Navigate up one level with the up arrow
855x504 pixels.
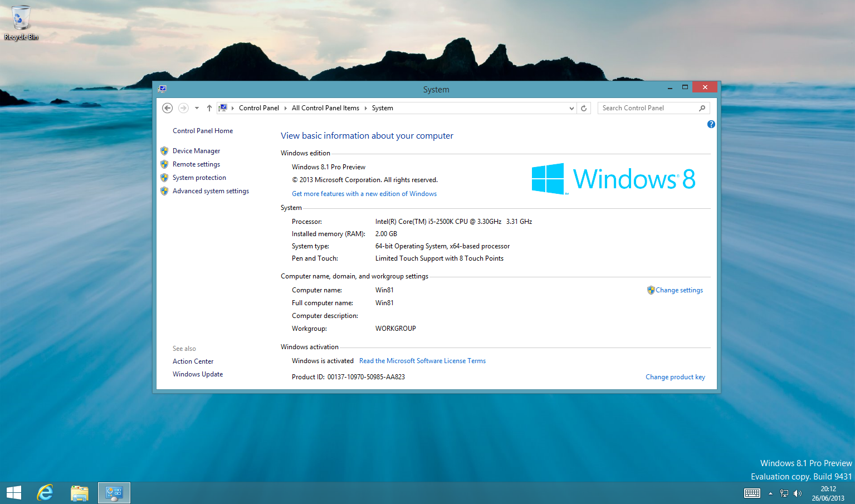tap(209, 107)
